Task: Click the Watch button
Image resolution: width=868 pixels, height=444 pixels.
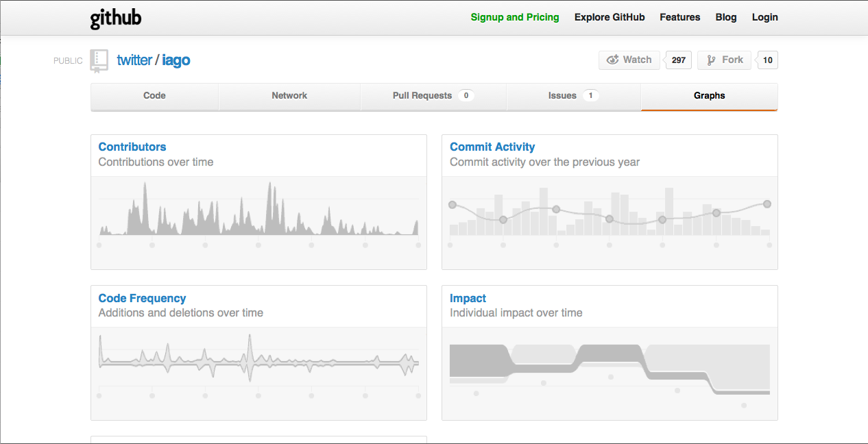Action: (x=629, y=60)
